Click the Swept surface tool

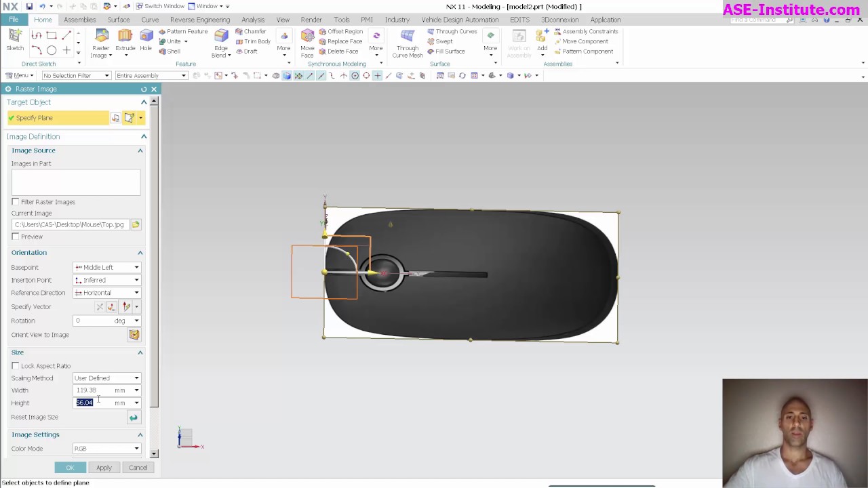point(440,41)
